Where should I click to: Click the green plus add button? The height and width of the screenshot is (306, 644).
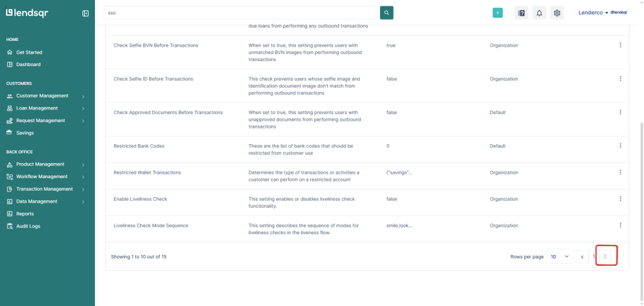[x=497, y=13]
